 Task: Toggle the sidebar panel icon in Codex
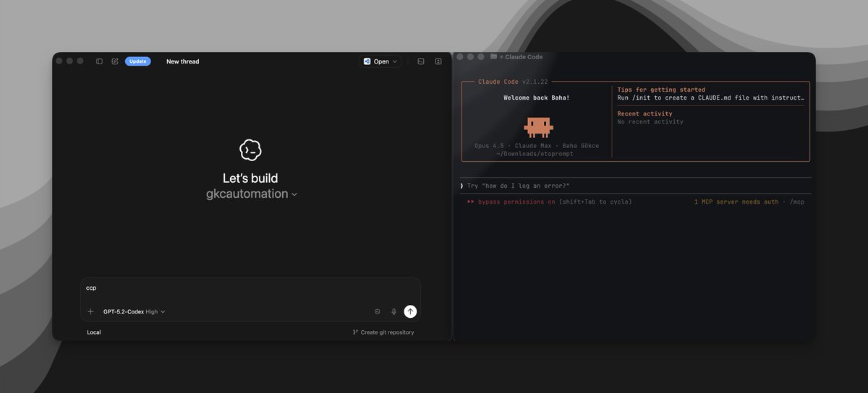pyautogui.click(x=99, y=61)
